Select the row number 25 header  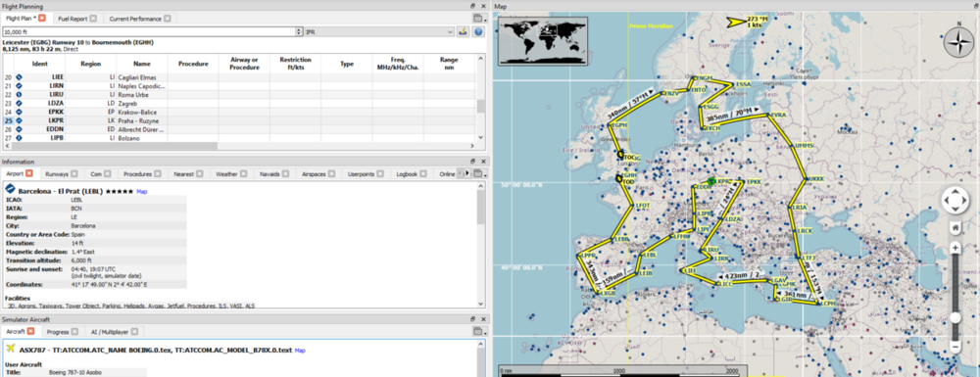click(9, 120)
